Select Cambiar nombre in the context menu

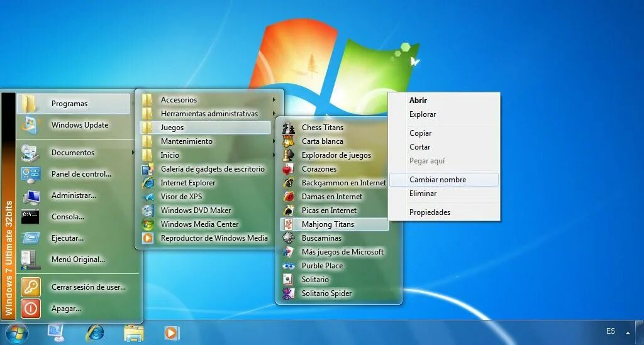(x=444, y=180)
